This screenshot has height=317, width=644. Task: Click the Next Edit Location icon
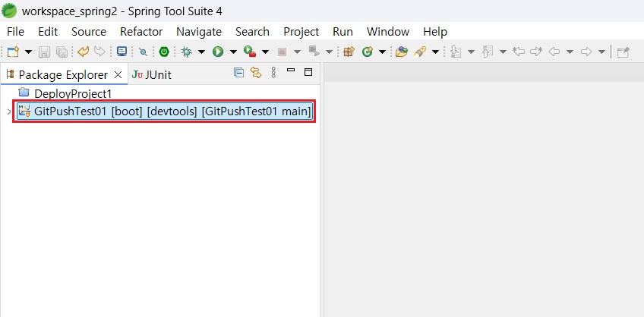[536, 52]
